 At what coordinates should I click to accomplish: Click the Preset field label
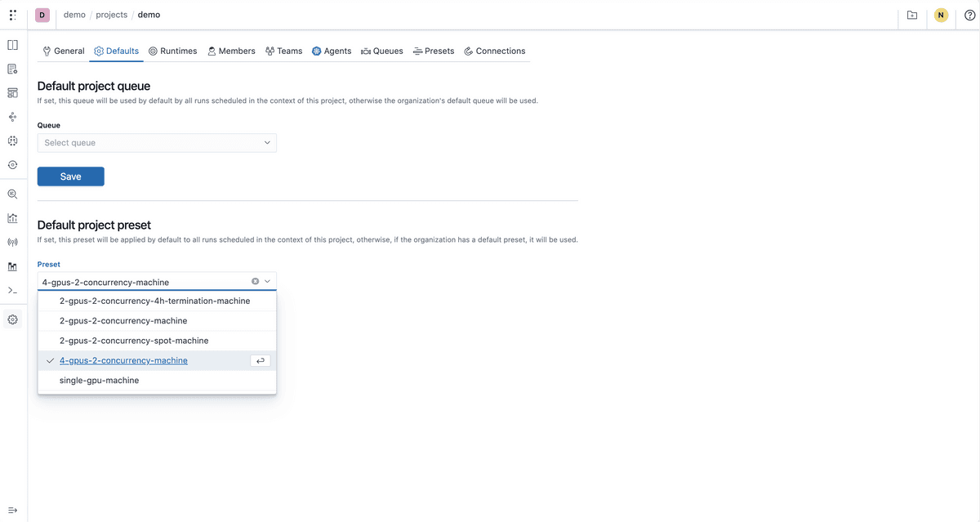coord(49,265)
